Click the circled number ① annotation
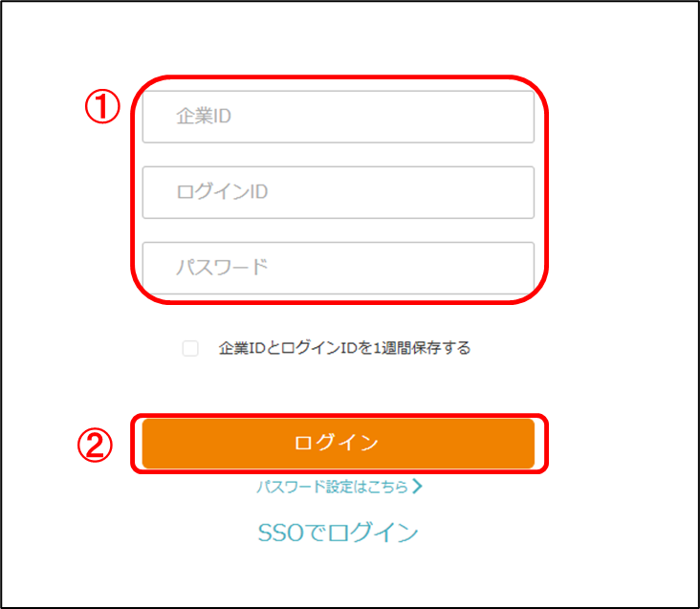This screenshot has width=700, height=609. (x=102, y=106)
